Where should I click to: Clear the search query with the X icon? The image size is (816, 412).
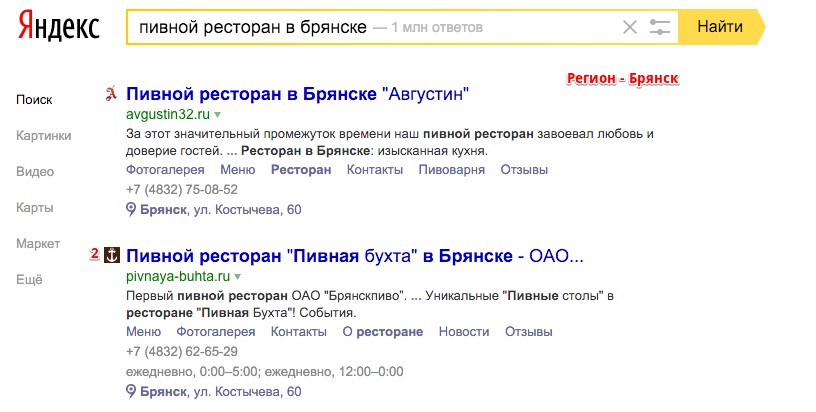pyautogui.click(x=630, y=27)
